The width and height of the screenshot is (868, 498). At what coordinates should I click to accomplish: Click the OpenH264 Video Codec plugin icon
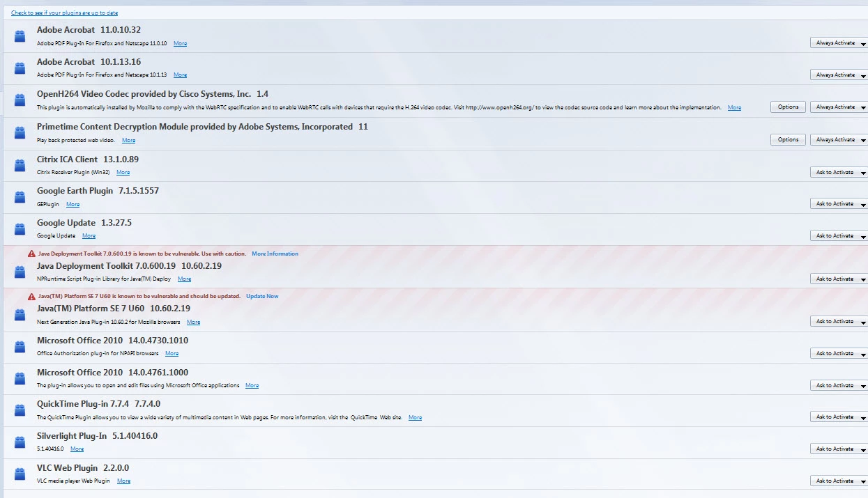coord(20,100)
